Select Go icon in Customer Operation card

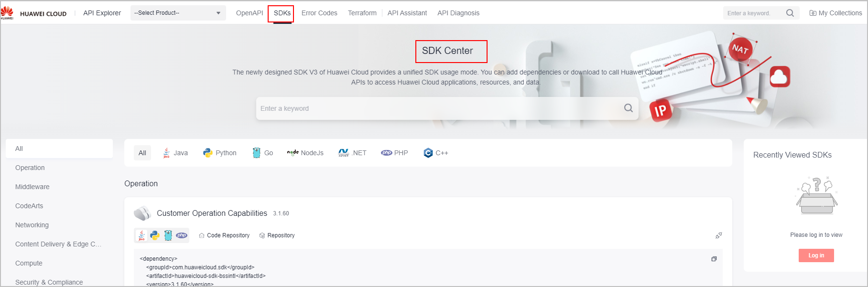tap(168, 235)
